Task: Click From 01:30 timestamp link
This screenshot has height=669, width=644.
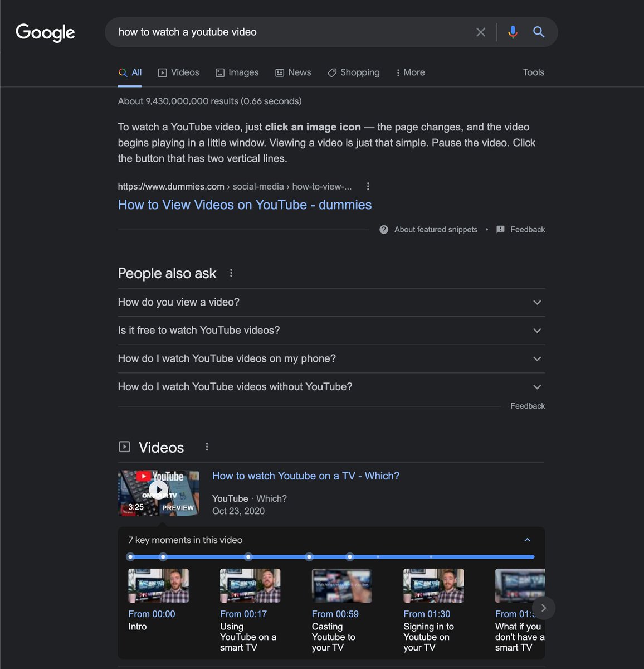Action: click(427, 614)
